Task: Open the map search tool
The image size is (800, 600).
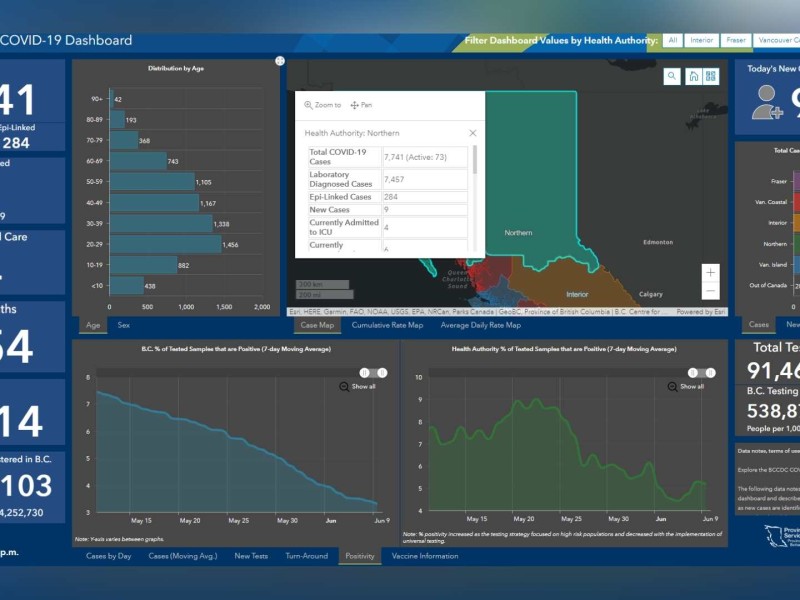Action: point(671,77)
